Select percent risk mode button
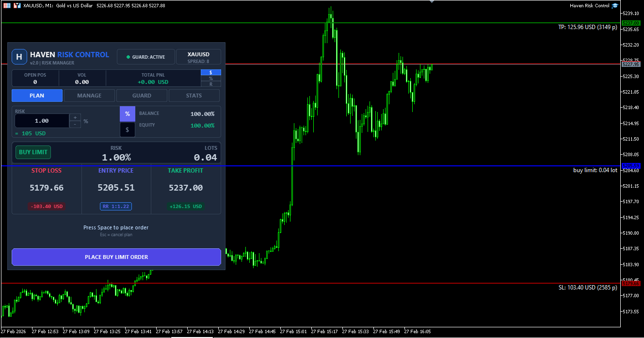 click(x=128, y=114)
